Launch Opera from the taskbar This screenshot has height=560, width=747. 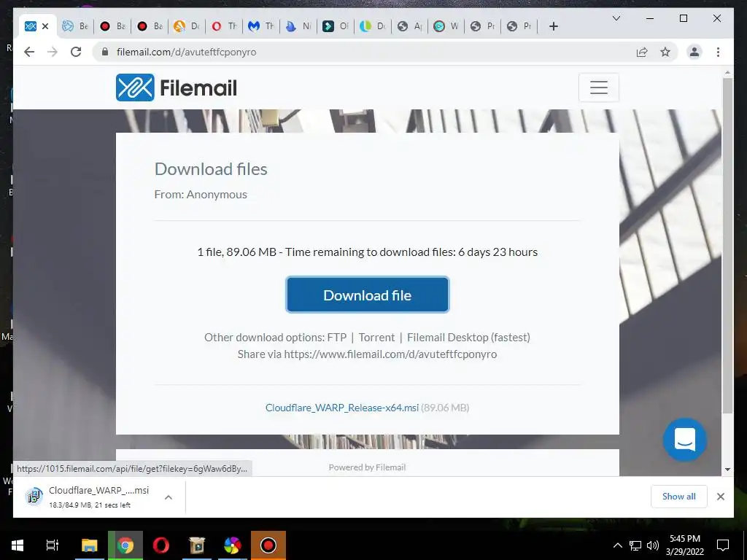coord(161,545)
